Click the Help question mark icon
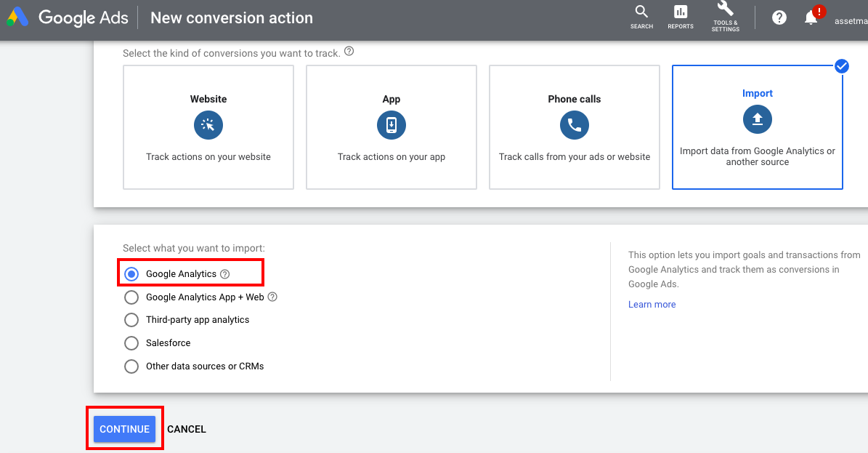The width and height of the screenshot is (868, 453). tap(779, 18)
